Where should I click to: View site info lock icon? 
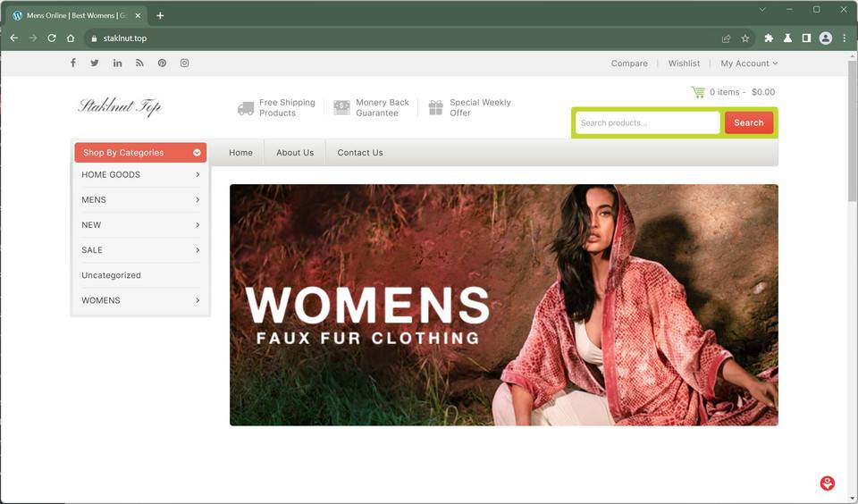point(94,38)
